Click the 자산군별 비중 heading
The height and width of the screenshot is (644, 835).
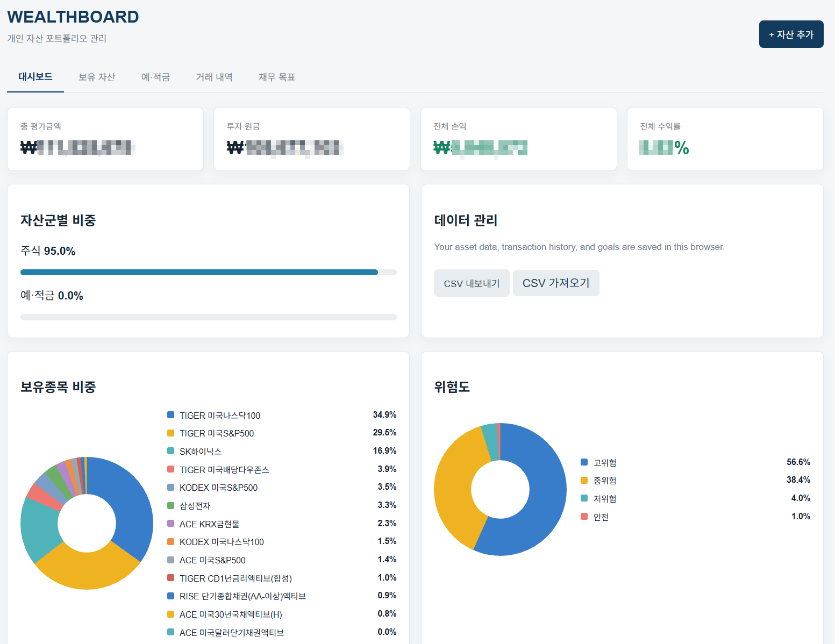tap(58, 220)
